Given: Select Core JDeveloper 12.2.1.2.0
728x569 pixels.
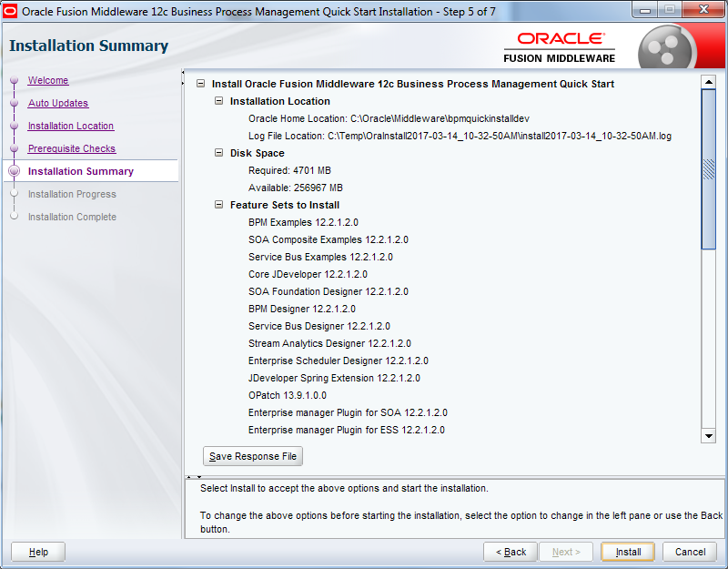Looking at the screenshot, I should coord(308,274).
